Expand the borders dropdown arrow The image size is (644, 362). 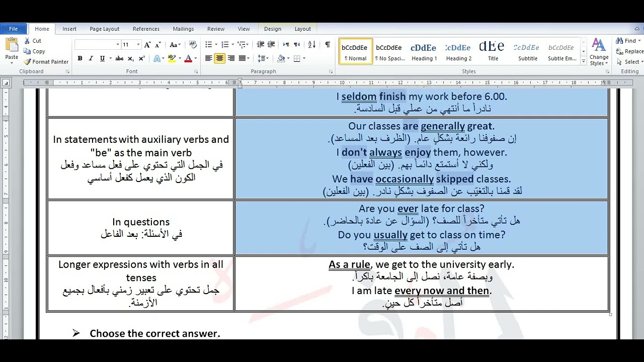pos(304,58)
